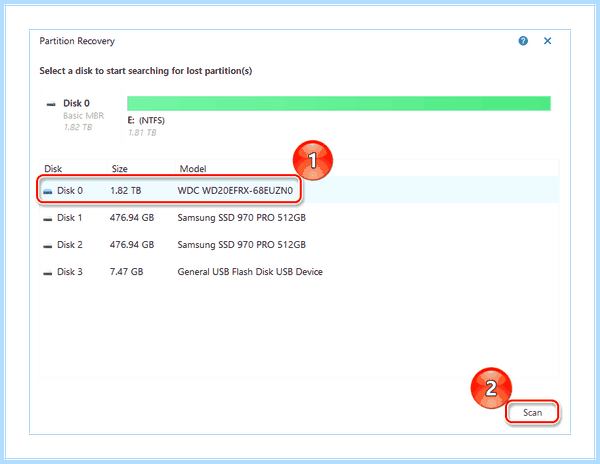Select the green E: NTFS partition bar
Screen dimensions: 600x464
[339, 103]
